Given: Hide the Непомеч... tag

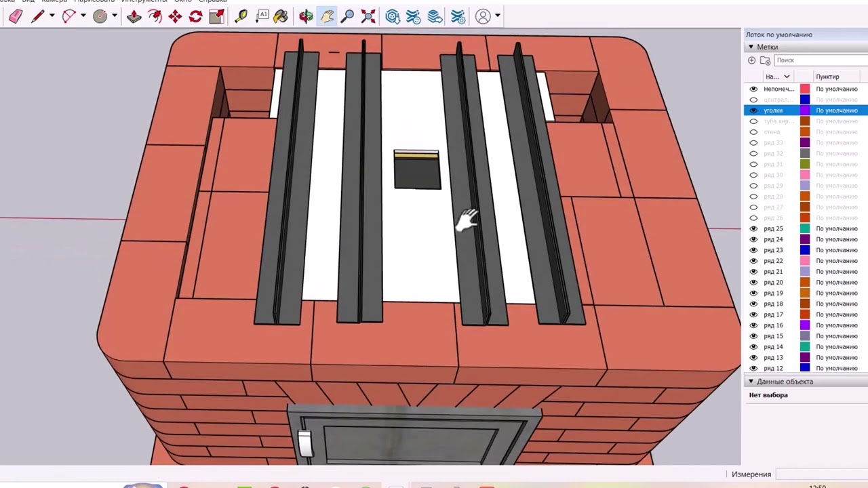Looking at the screenshot, I should pyautogui.click(x=753, y=89).
